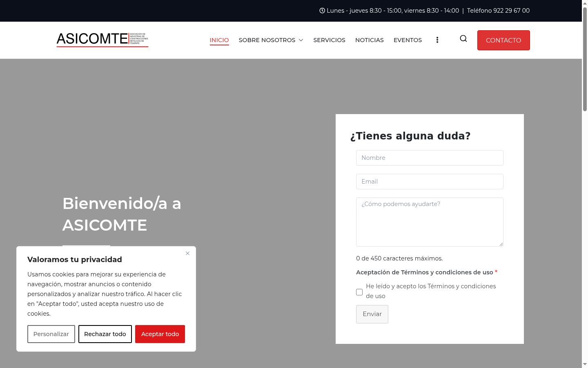Focus the Nombre input field
This screenshot has height=368, width=588.
click(x=430, y=158)
